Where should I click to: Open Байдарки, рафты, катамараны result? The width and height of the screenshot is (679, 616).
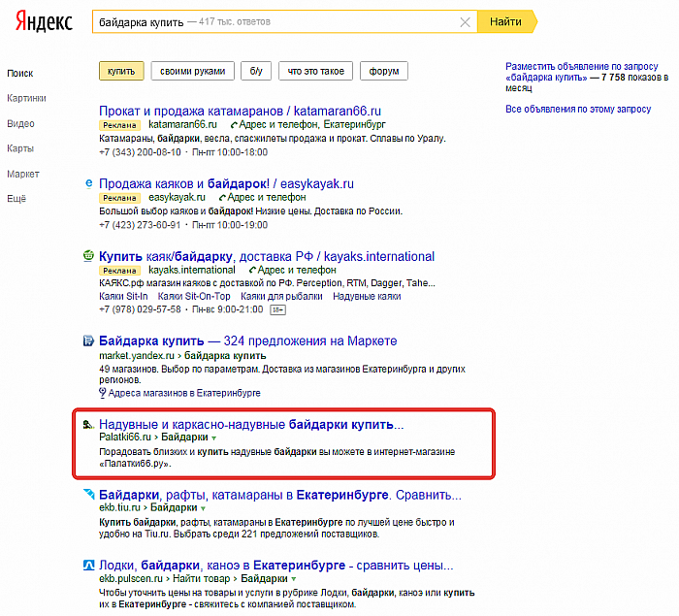pos(280,495)
